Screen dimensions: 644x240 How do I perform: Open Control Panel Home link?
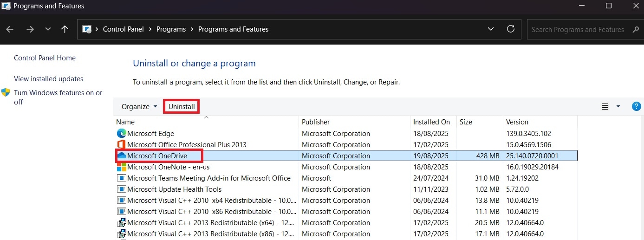tap(45, 58)
